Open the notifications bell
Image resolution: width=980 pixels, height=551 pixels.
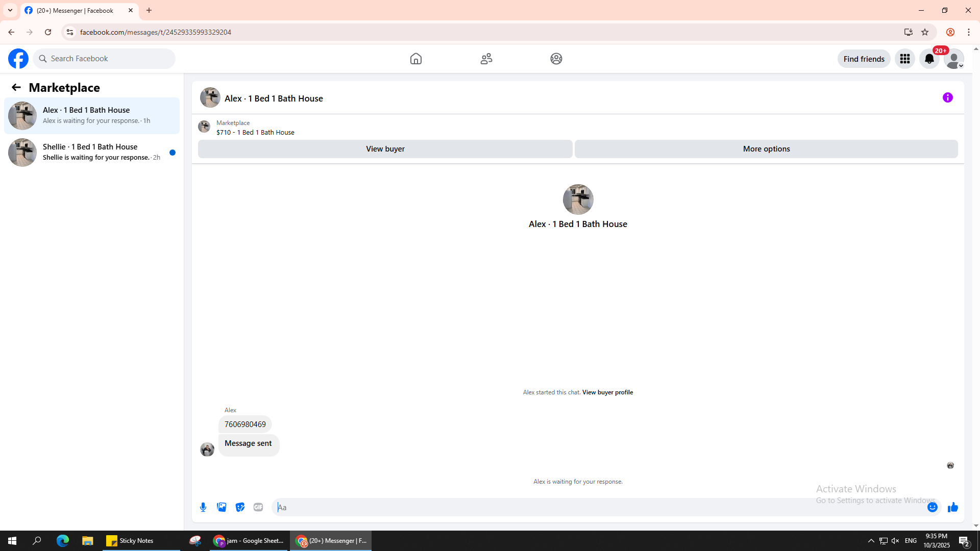coord(929,59)
